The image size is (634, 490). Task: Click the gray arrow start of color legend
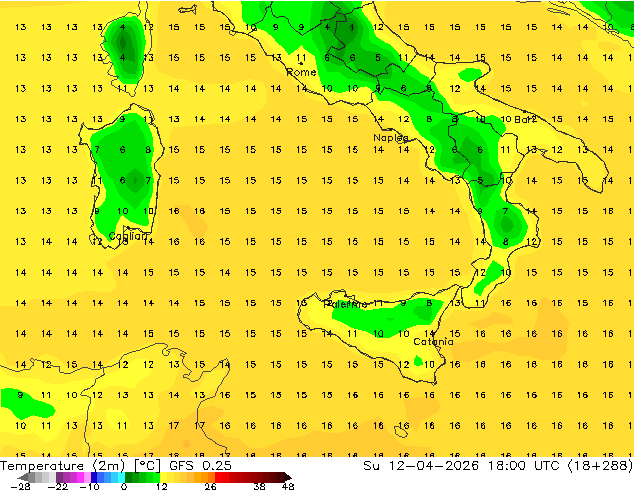coord(23,477)
